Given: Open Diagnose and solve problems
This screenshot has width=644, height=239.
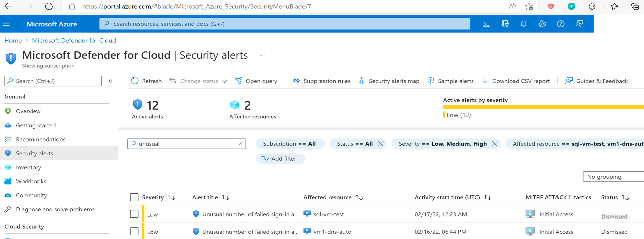Looking at the screenshot, I should click(55, 209).
